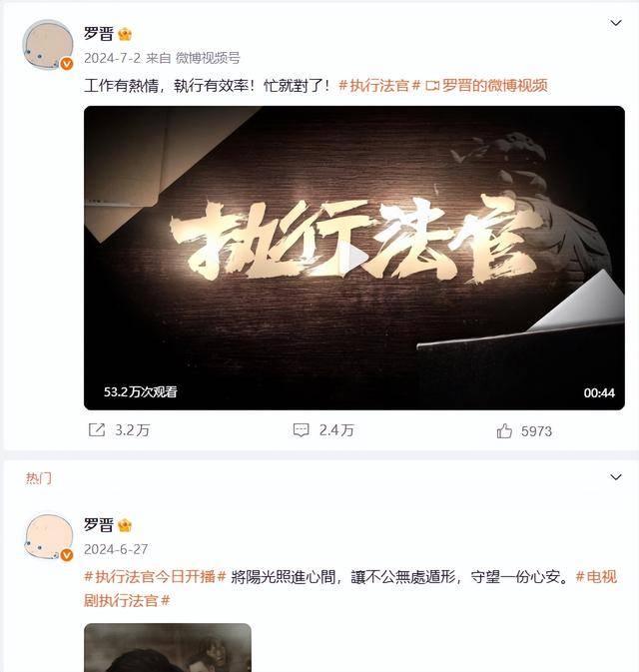Screen dimensions: 639x672
Task: Open comments via the 2.4万 comment icon
Action: (x=301, y=429)
